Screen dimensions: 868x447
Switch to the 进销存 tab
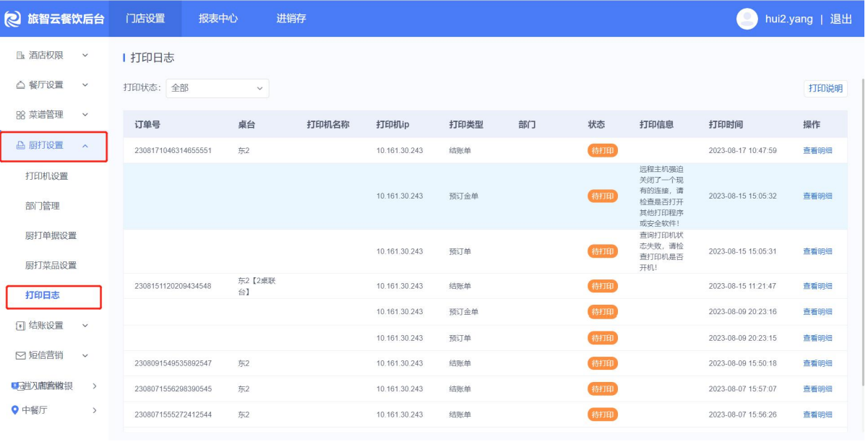click(291, 19)
